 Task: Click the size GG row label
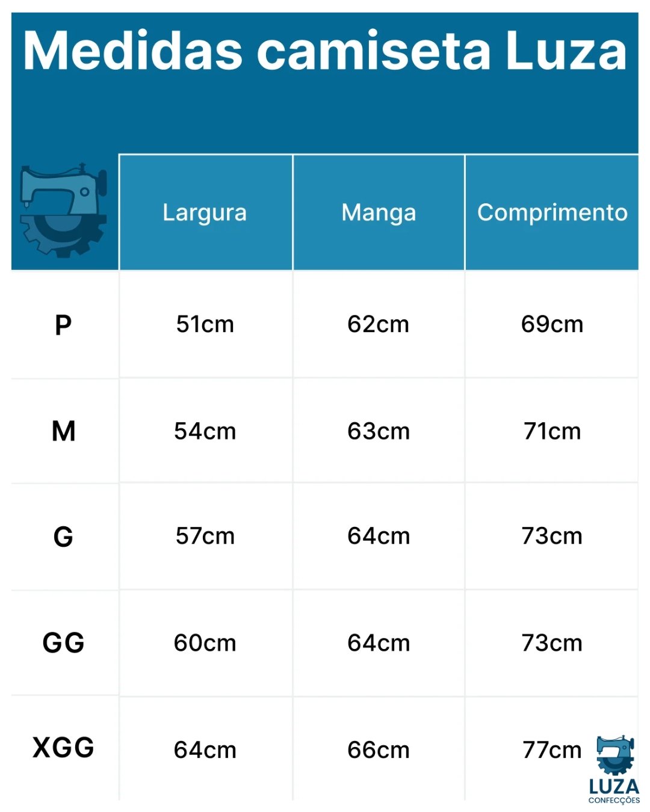click(x=63, y=643)
